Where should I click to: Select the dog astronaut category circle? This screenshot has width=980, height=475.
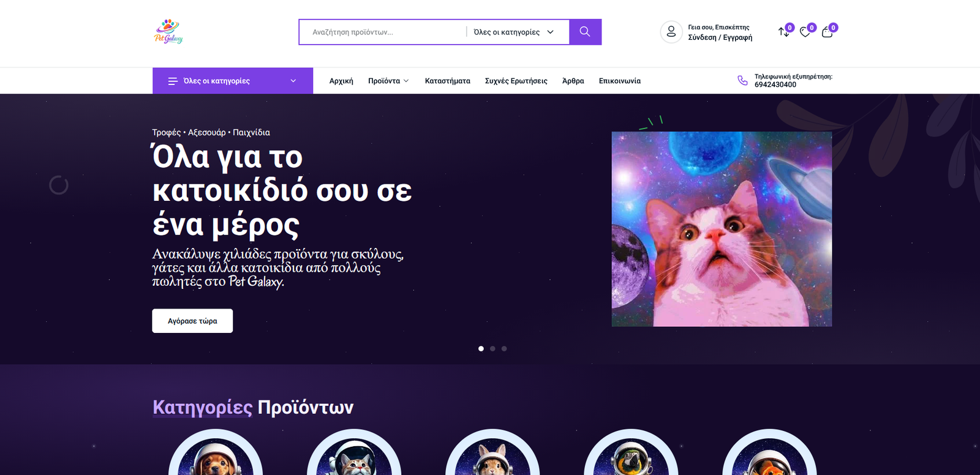click(216, 453)
